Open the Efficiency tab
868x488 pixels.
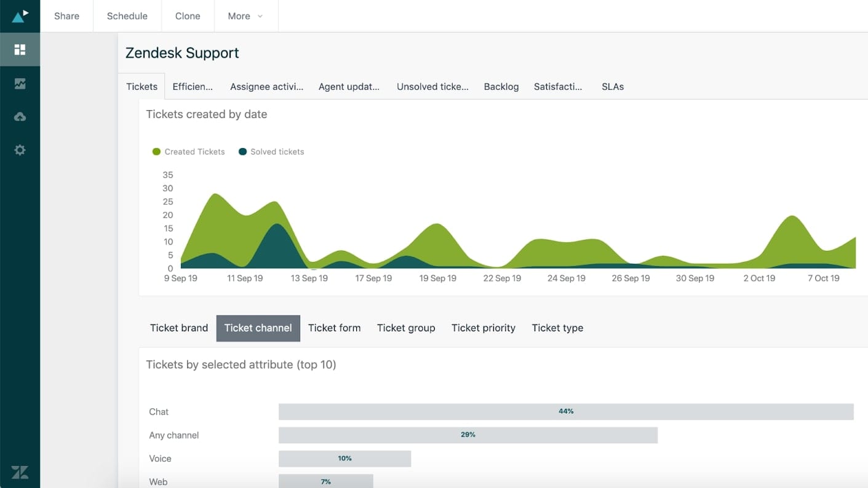point(192,87)
